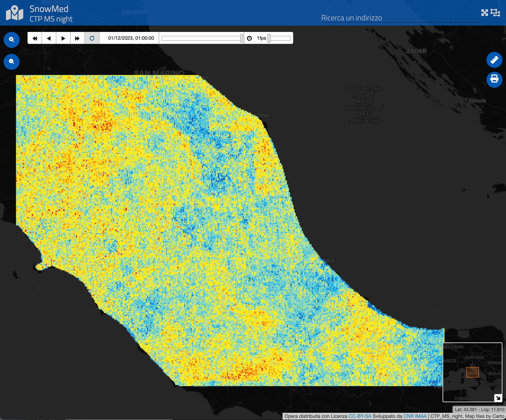Screen dimensions: 506x420
Task: Open the CNR IMAA link
Action: [x=415, y=416]
